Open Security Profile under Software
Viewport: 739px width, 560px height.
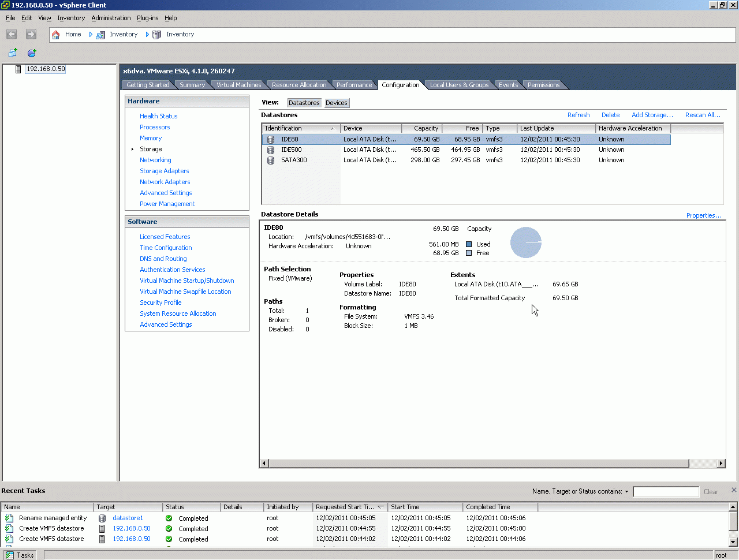161,303
